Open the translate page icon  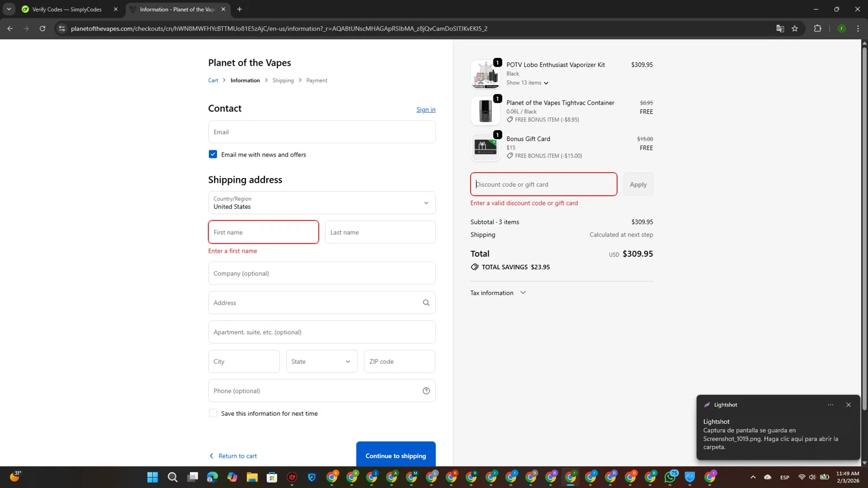pyautogui.click(x=780, y=28)
